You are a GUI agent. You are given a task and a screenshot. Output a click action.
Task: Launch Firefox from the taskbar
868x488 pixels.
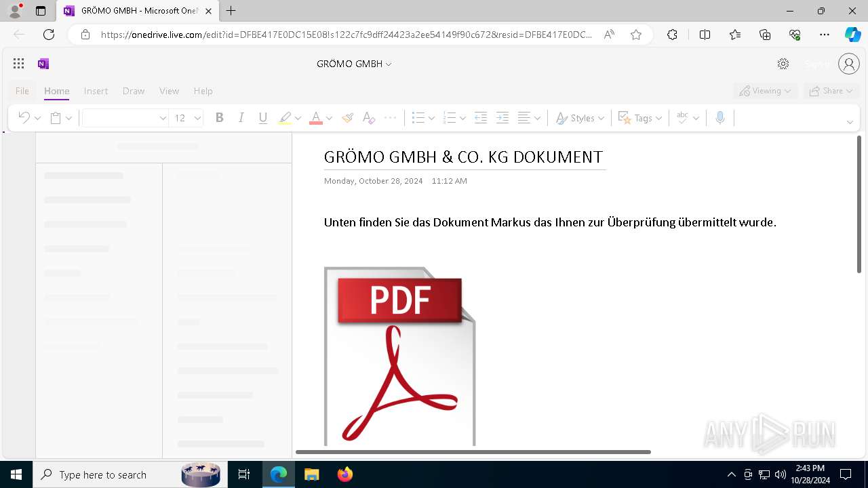coord(345,474)
